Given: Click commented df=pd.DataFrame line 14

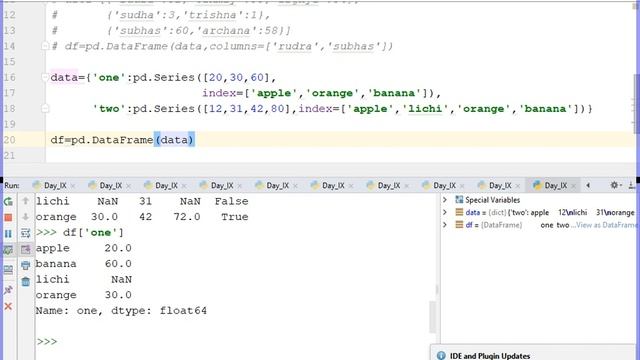Looking at the screenshot, I should click(222, 46).
